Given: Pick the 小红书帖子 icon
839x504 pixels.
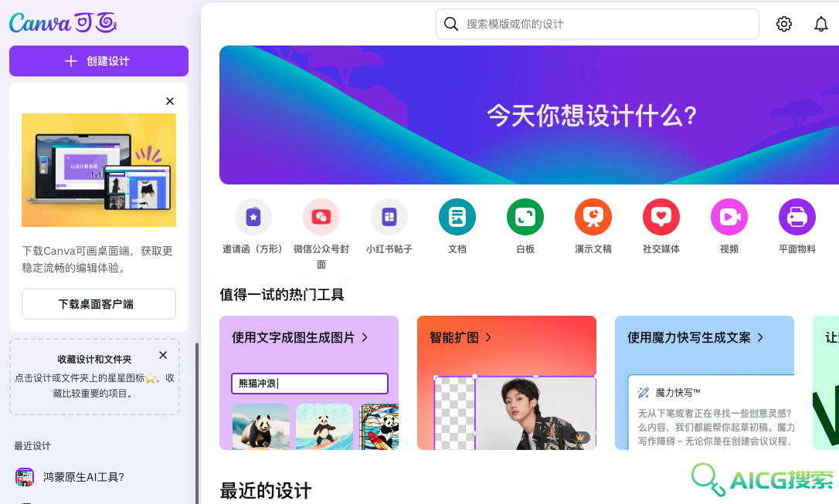Looking at the screenshot, I should (x=389, y=217).
